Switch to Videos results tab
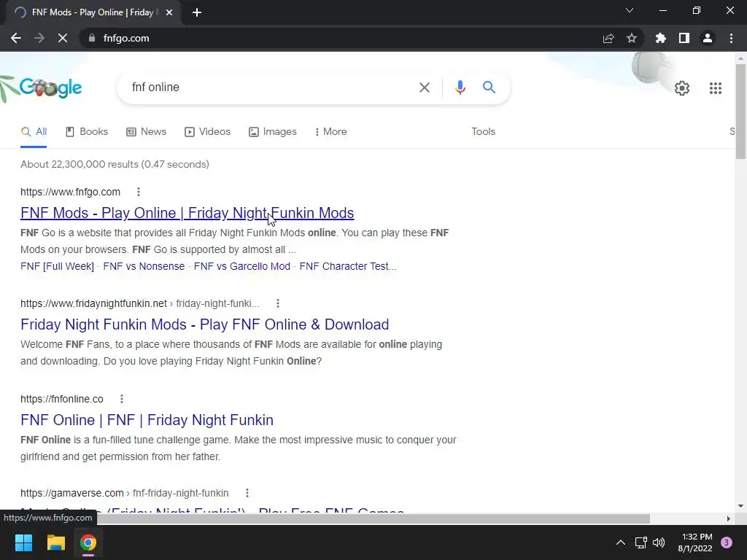The height and width of the screenshot is (560, 747). coord(208,131)
